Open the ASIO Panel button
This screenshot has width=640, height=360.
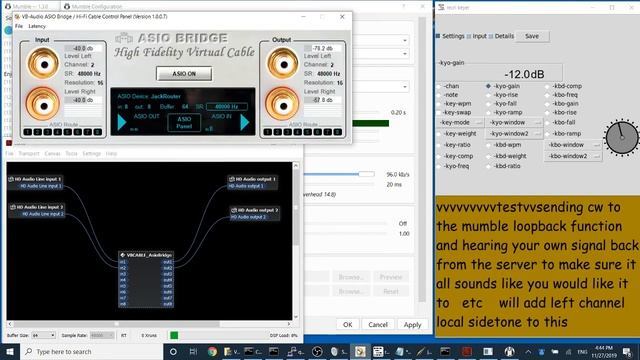coord(184,122)
